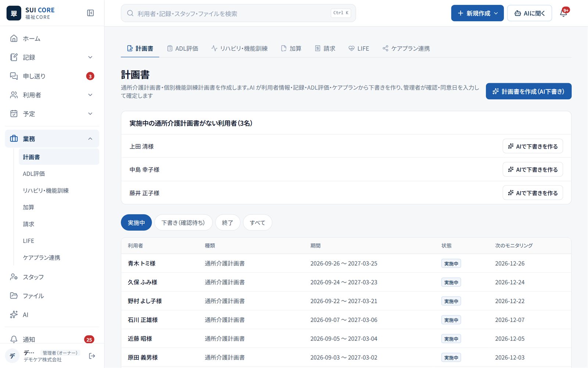Click 計画書を作成(AI下書き) button
This screenshot has width=588, height=368.
pyautogui.click(x=528, y=91)
